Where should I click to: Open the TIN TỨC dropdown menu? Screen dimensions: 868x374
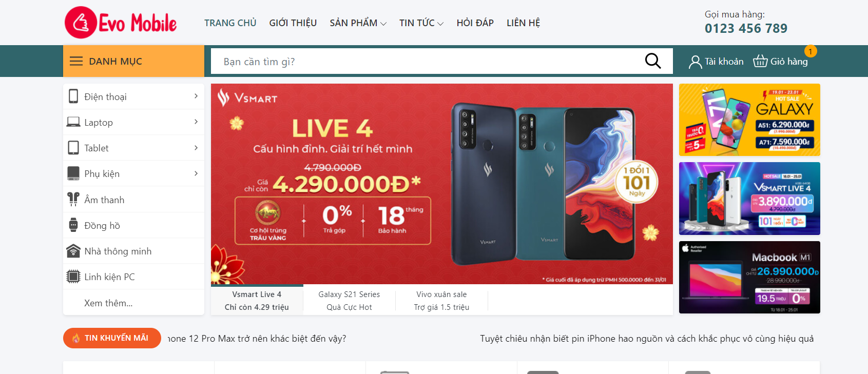[421, 23]
